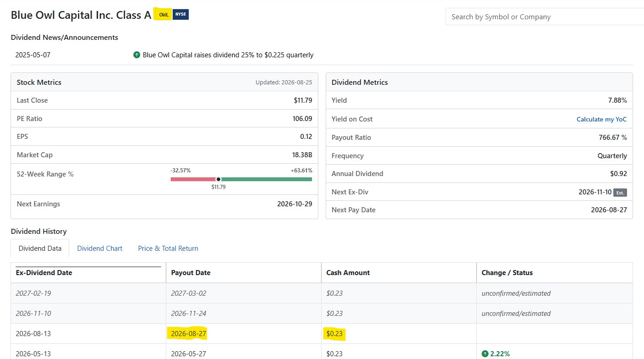Click inside Search by Symbol or Company field

coord(545,17)
